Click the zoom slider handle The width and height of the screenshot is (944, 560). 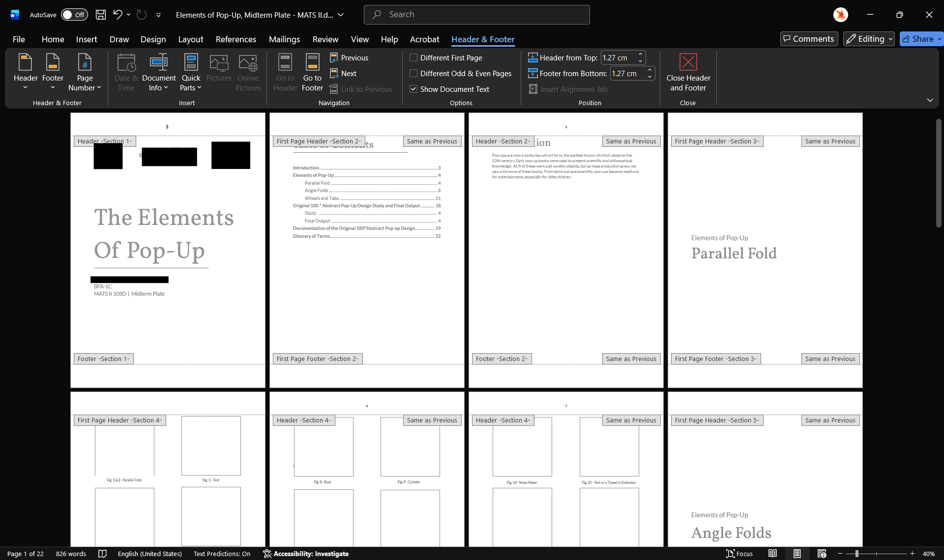(856, 554)
